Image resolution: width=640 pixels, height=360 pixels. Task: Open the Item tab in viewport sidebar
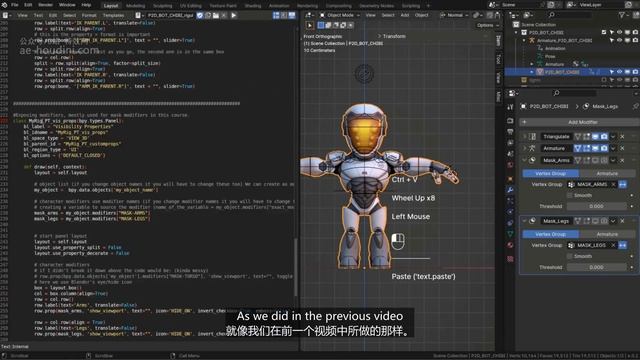(x=498, y=41)
